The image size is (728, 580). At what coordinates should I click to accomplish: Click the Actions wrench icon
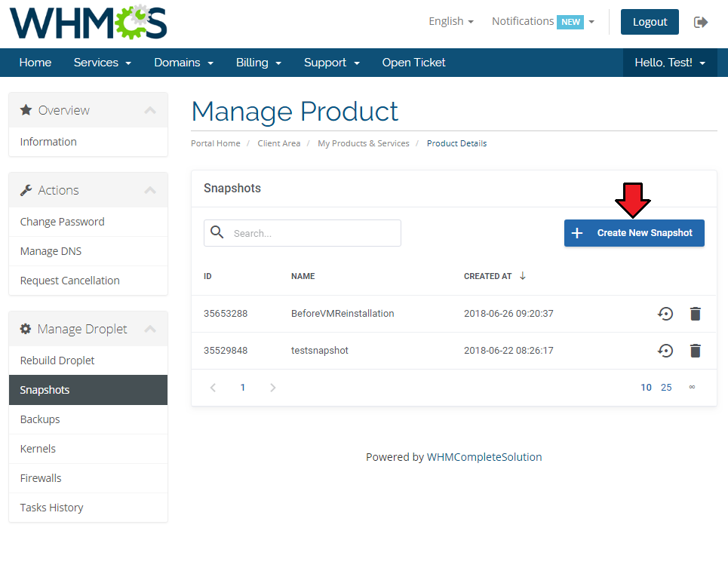tap(26, 190)
